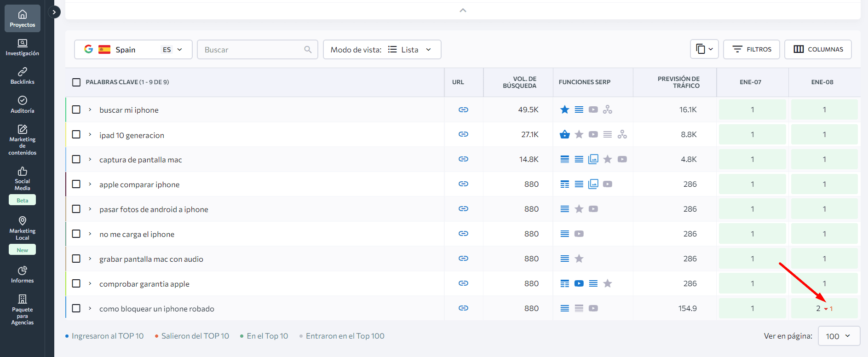Sort by VOL. DE BÚSQUEDA column
The image size is (868, 357).
(x=519, y=82)
